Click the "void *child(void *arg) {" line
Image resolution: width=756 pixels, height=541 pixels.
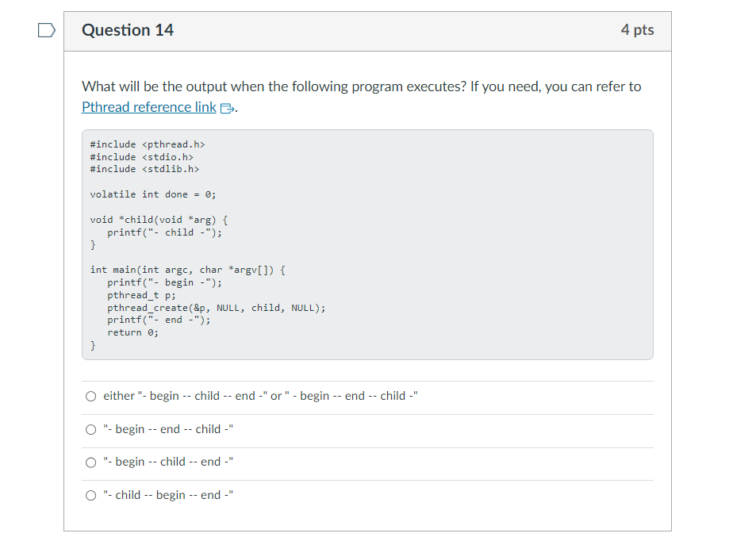coord(159,220)
